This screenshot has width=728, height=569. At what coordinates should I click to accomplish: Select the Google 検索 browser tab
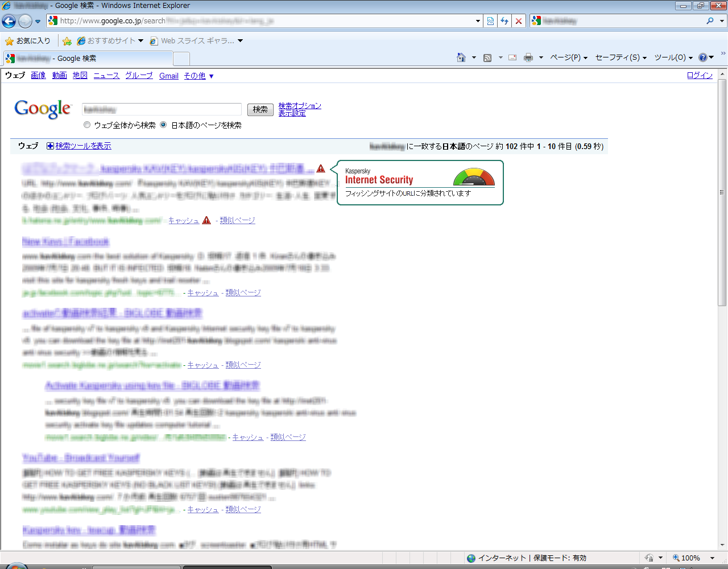coord(88,58)
